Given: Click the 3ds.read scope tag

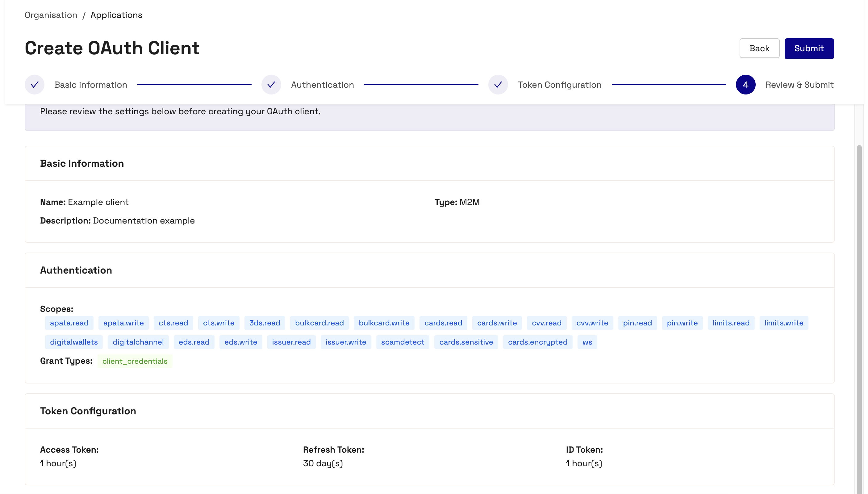Looking at the screenshot, I should click(x=265, y=323).
